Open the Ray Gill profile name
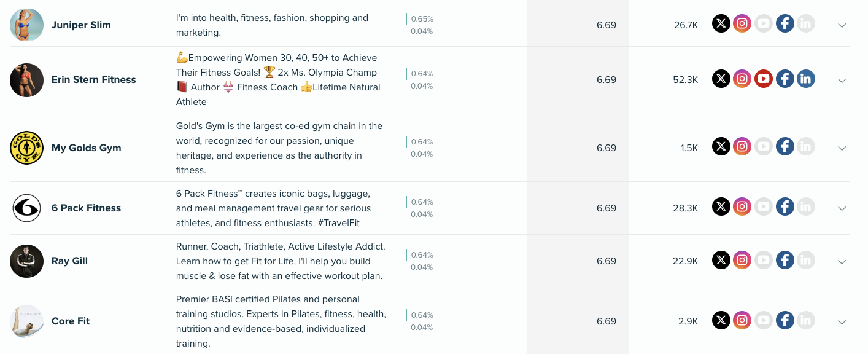Image resolution: width=868 pixels, height=354 pixels. coord(69,261)
